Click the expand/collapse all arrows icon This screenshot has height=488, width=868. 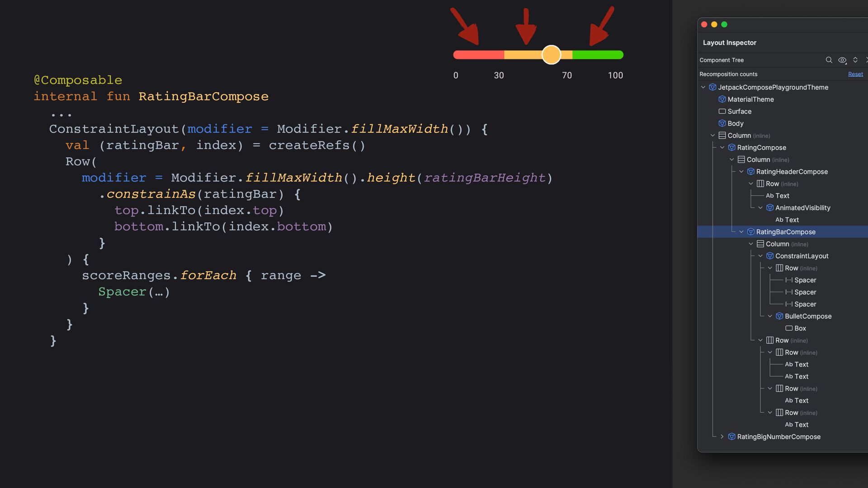pos(855,60)
